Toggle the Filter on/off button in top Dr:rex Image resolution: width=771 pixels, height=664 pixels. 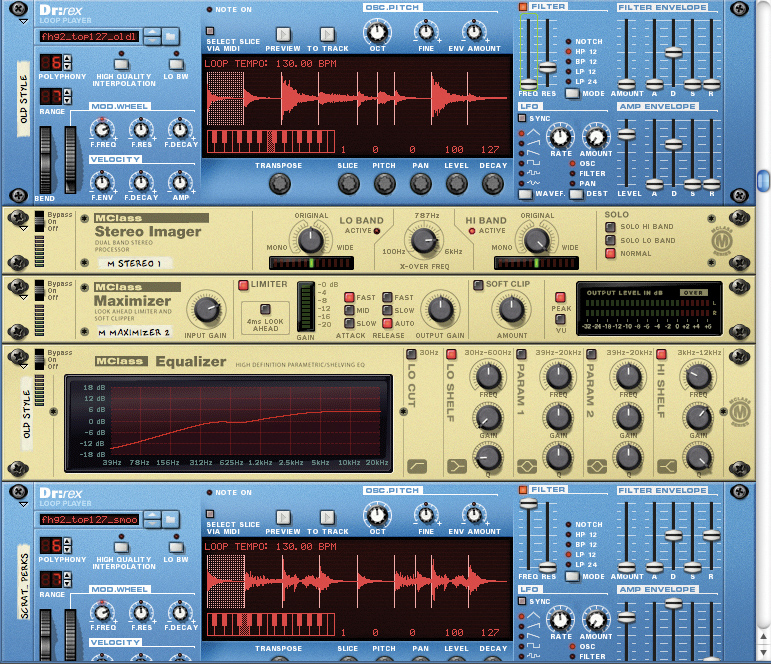523,7
